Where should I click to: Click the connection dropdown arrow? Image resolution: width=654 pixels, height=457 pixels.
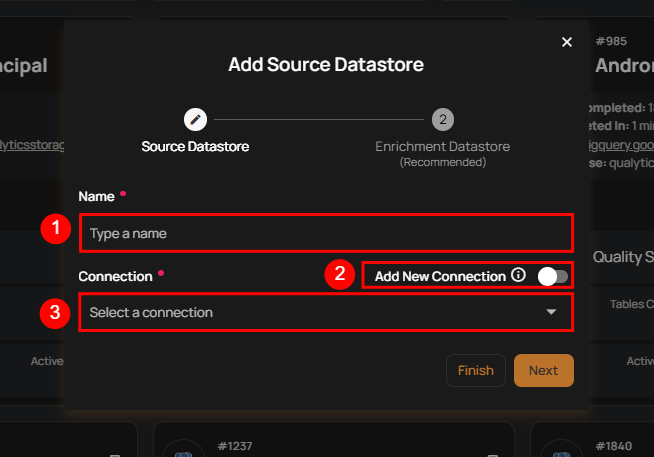tap(551, 312)
